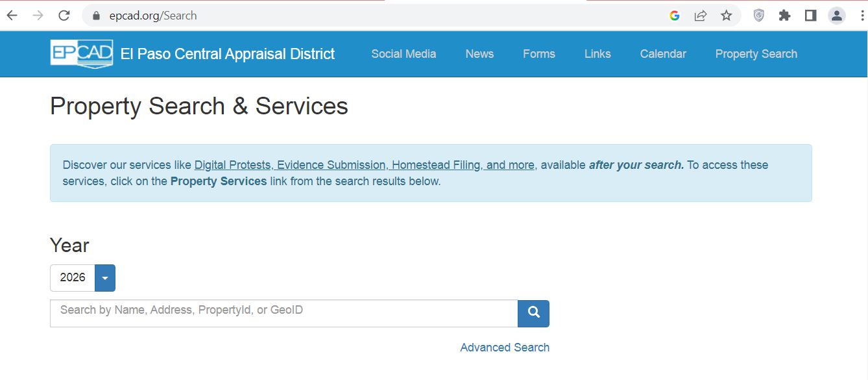Follow the Digital Protests, Evidence Submission link

365,165
